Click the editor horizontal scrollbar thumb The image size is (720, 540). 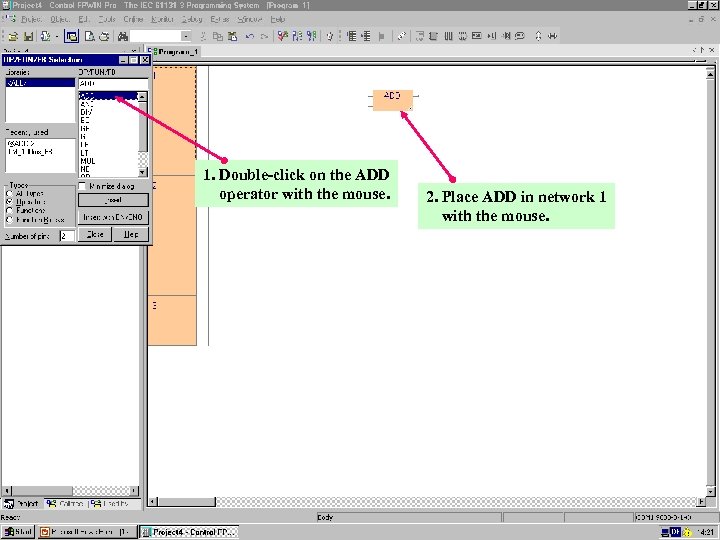[x=187, y=502]
